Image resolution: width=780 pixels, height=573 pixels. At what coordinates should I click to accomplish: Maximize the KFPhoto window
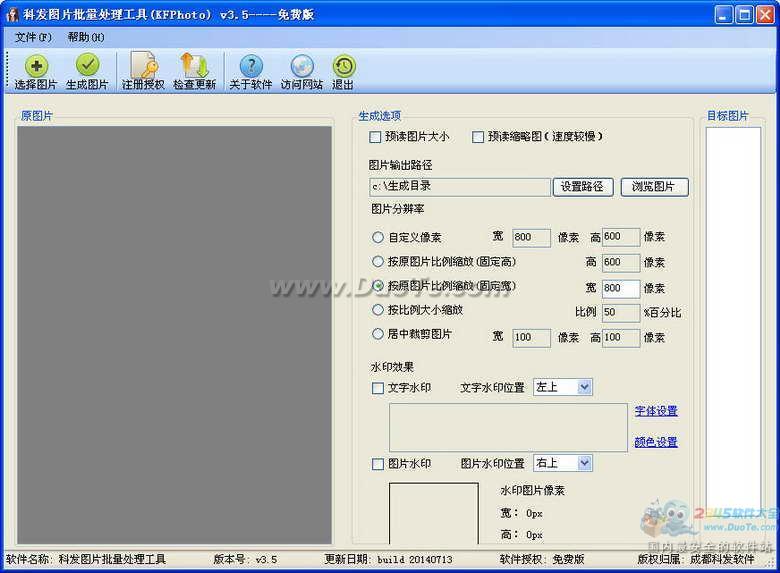tap(745, 15)
